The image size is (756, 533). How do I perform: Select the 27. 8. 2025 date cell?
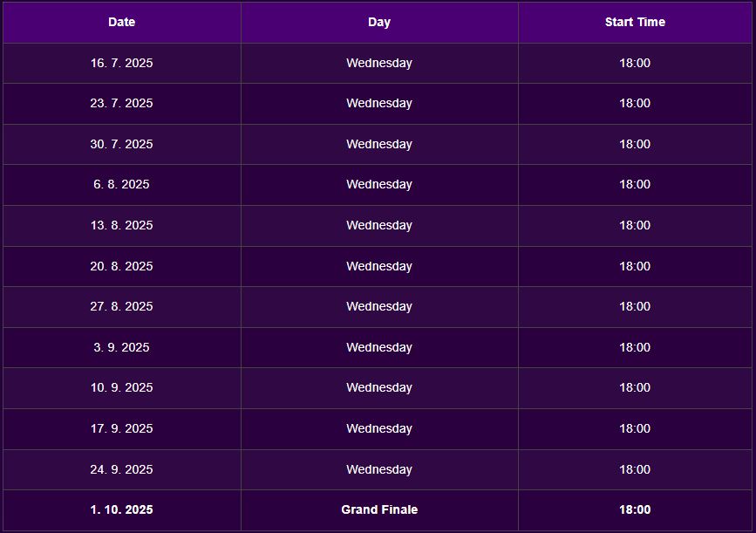click(122, 306)
